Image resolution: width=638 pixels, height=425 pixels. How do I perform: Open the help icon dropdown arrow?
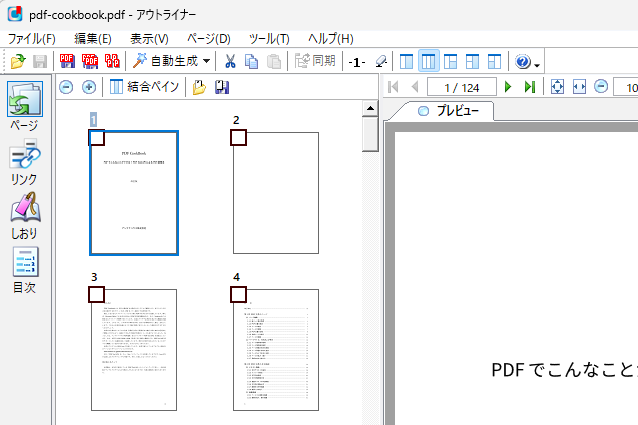point(538,64)
